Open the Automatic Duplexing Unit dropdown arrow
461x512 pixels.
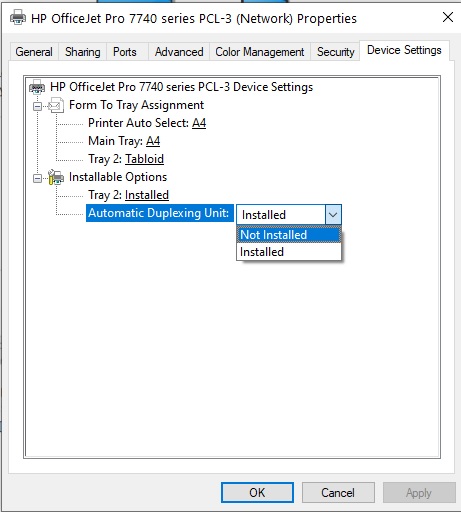tap(333, 215)
